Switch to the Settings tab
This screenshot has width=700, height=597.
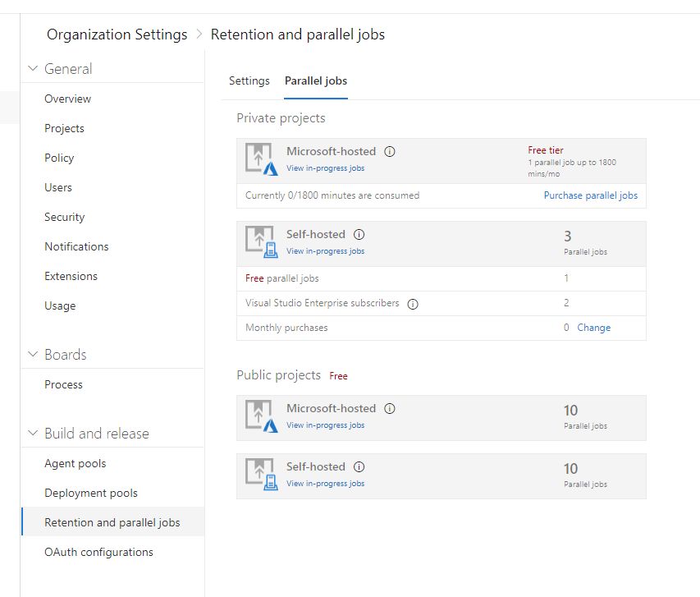click(x=249, y=80)
